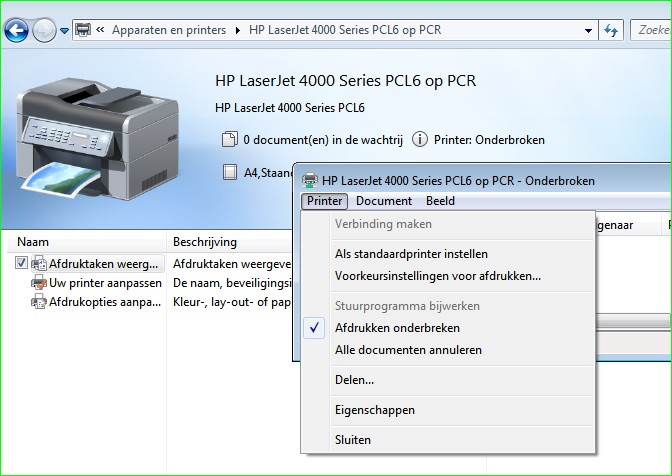Click the HP LaserJet 4000 Series PCL6 op PCR breadcrumb
The height and width of the screenshot is (476, 672).
[345, 30]
